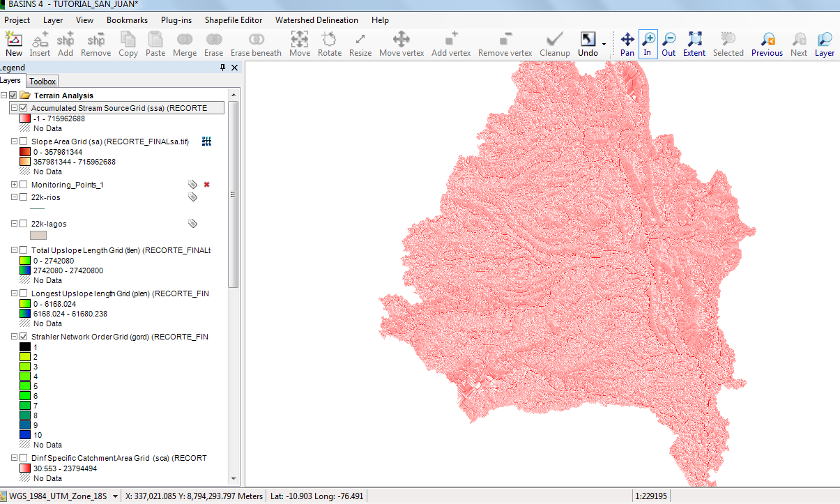This screenshot has width=840, height=504.
Task: Click the red X icon beside Monitoring_Points_1
Action: coord(206,185)
